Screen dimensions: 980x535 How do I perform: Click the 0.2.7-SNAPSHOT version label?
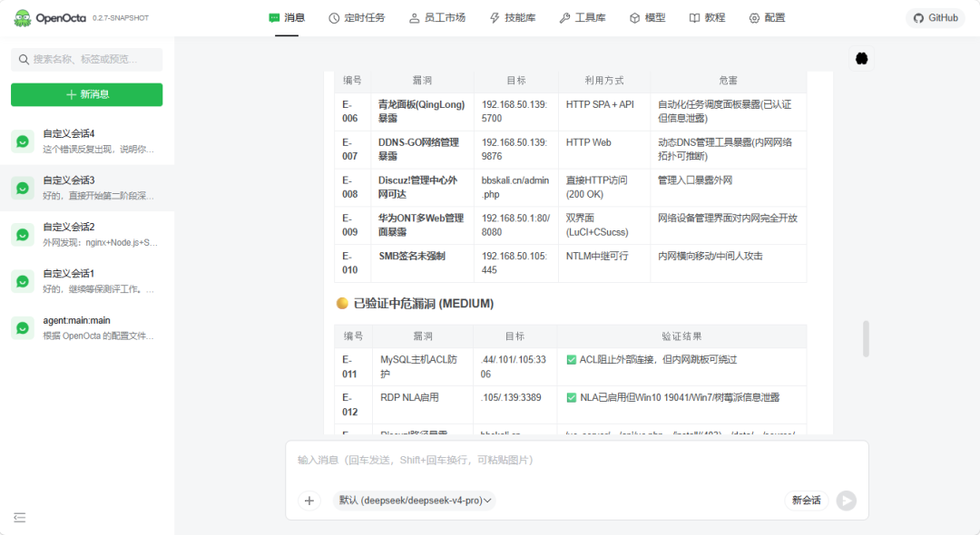[121, 18]
